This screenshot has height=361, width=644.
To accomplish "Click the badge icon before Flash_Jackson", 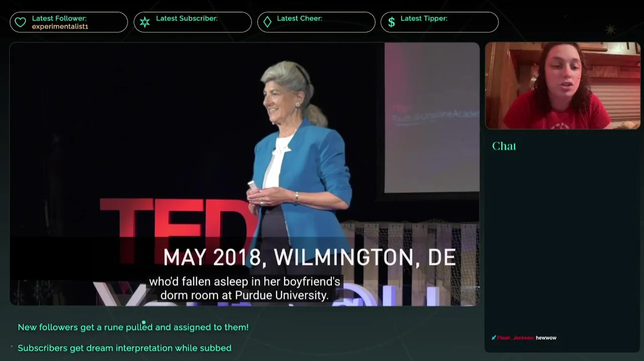I will point(494,338).
